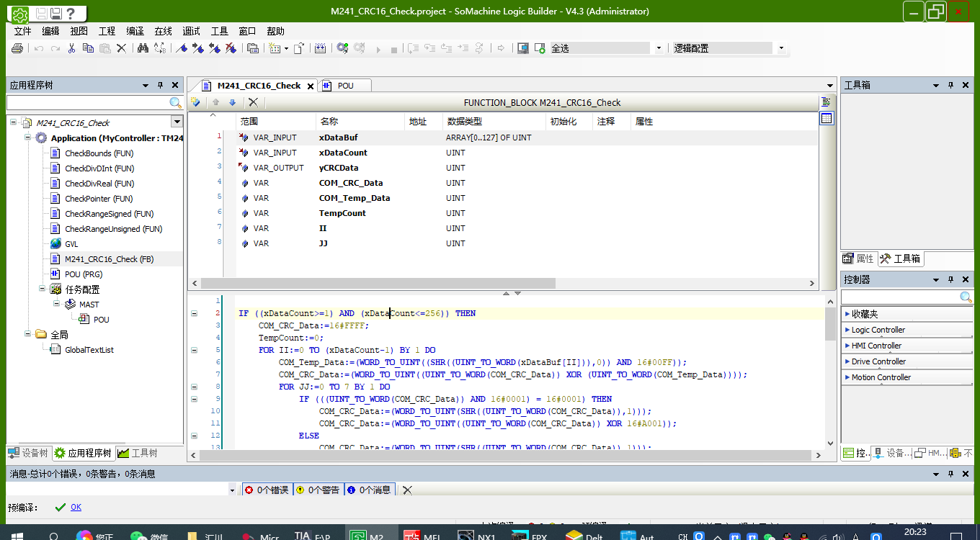Open Find using the binoculars icon
This screenshot has height=540, width=980.
click(143, 48)
